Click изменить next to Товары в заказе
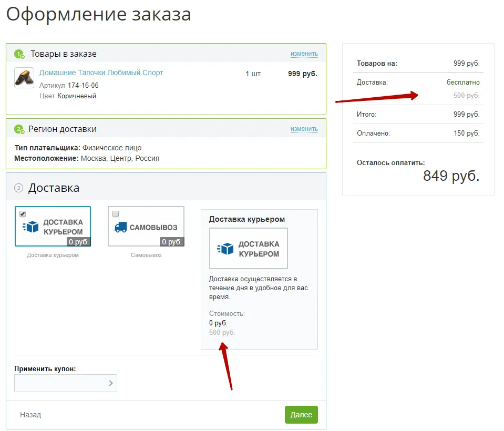Image resolution: width=504 pixels, height=431 pixels. 304,53
